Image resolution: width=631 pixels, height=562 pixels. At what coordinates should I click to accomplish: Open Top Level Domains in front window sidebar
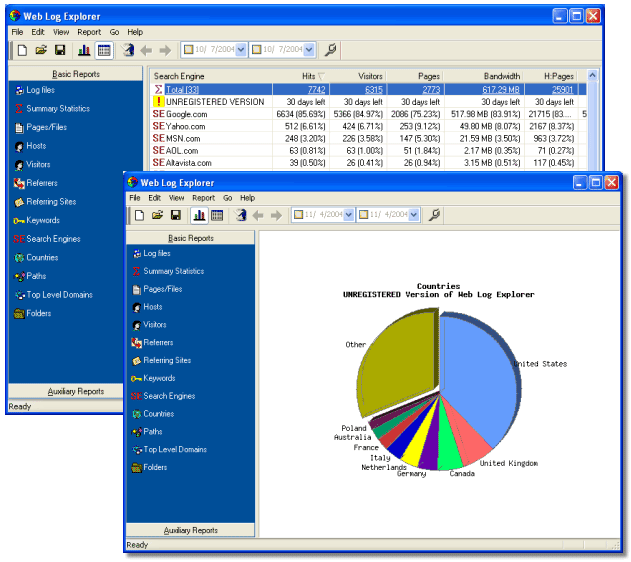coord(169,449)
